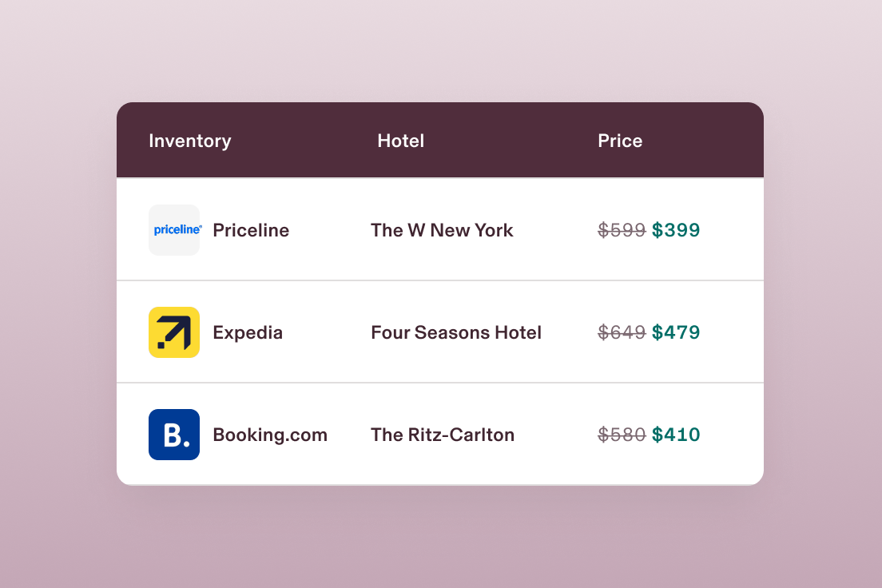
Task: Click The Ritz-Carlton hotel name
Action: point(443,435)
